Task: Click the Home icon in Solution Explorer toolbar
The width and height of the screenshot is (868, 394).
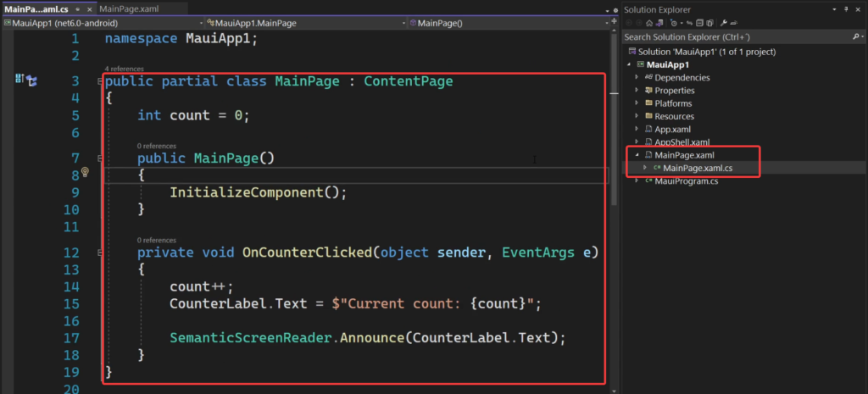Action: (x=649, y=23)
